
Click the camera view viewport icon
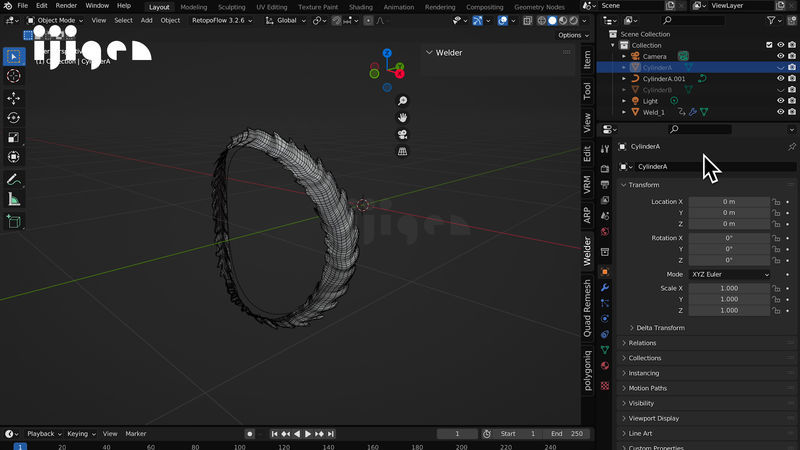[402, 135]
